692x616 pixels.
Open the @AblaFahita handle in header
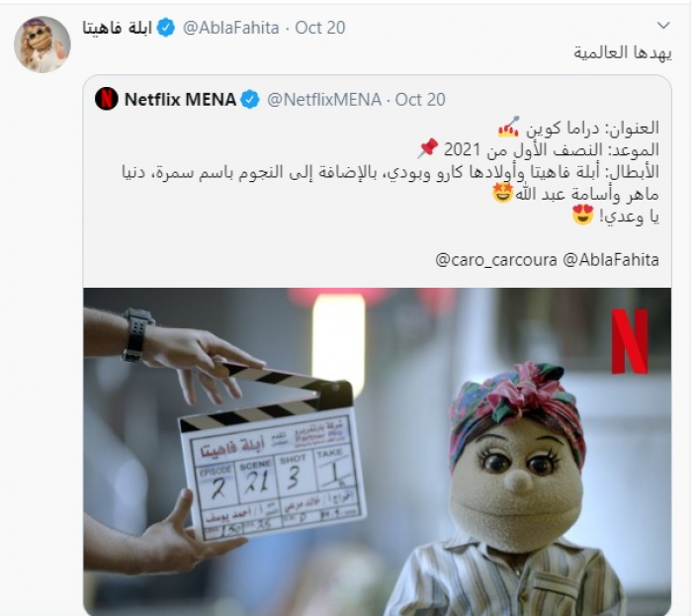pyautogui.click(x=230, y=28)
